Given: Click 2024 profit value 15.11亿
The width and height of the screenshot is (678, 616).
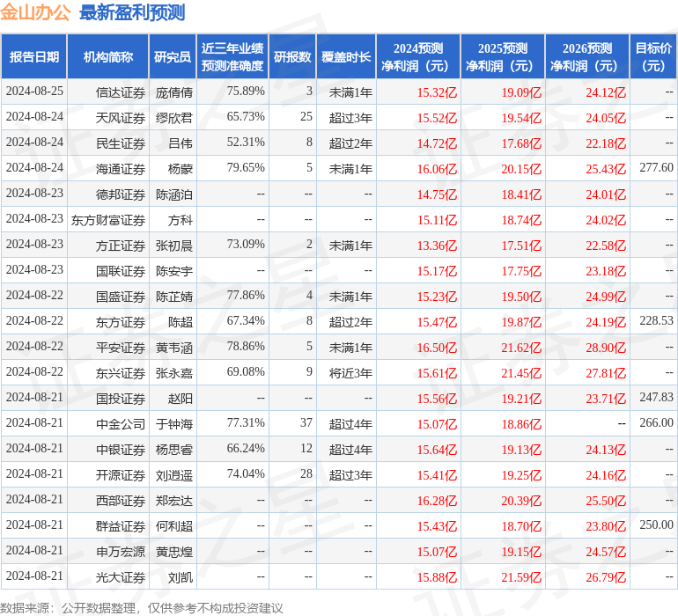Looking at the screenshot, I should pos(437,220).
